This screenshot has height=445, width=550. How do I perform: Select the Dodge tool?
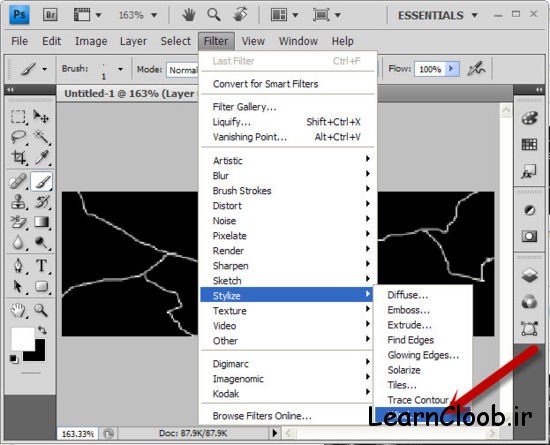[x=41, y=242]
